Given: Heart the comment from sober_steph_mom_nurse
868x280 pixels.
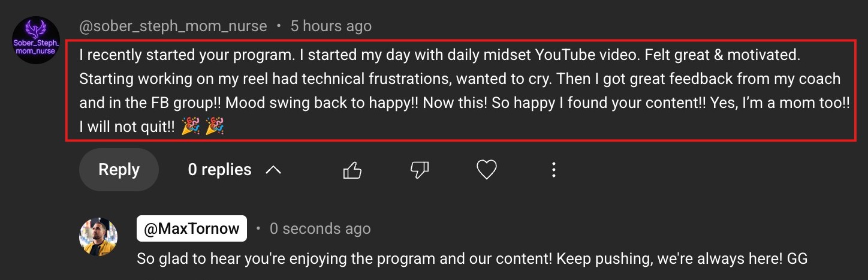Looking at the screenshot, I should pos(486,170).
